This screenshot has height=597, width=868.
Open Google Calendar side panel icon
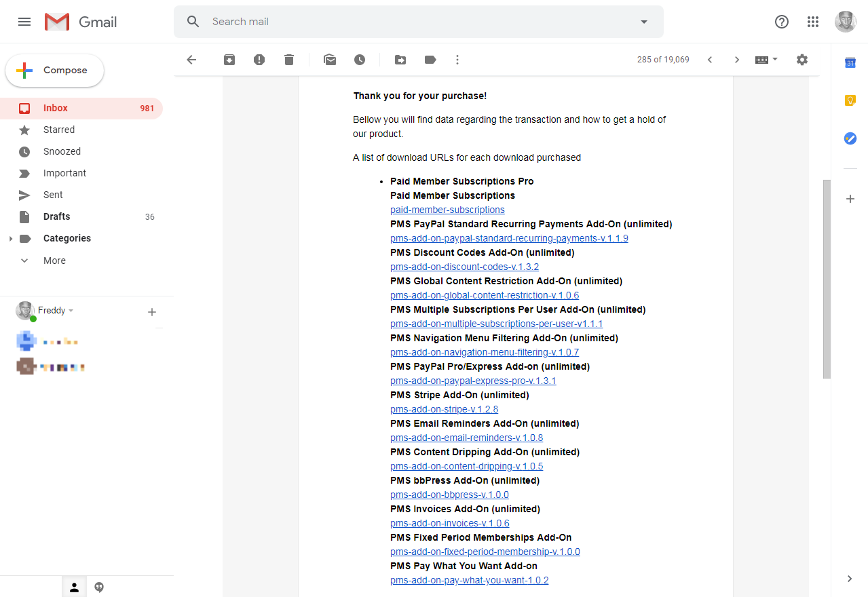point(850,63)
